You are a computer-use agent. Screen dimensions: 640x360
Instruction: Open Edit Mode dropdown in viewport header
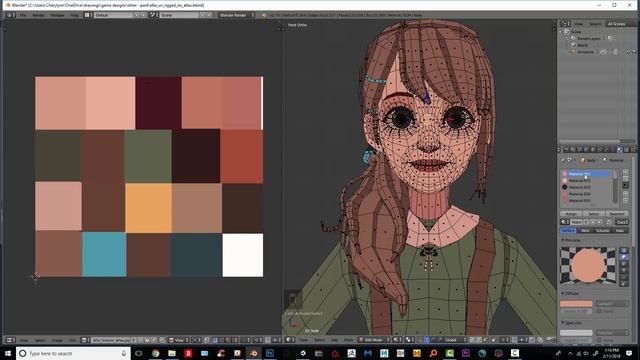click(373, 340)
